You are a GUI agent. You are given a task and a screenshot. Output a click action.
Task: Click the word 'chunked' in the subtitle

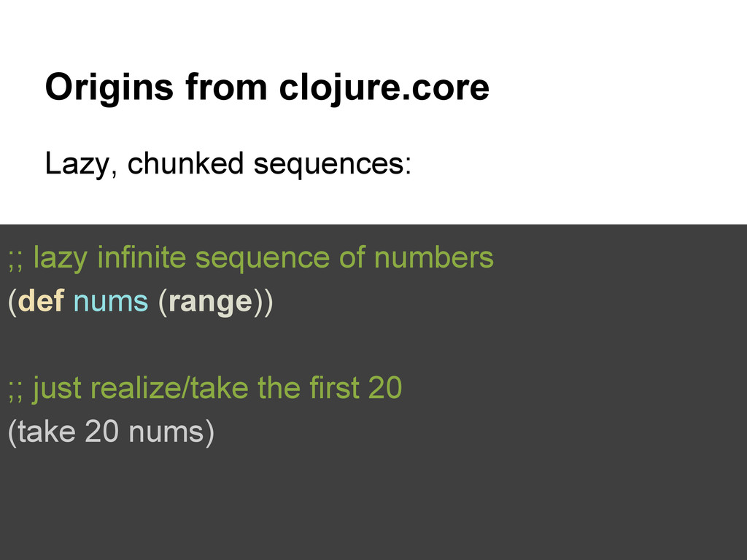click(185, 163)
